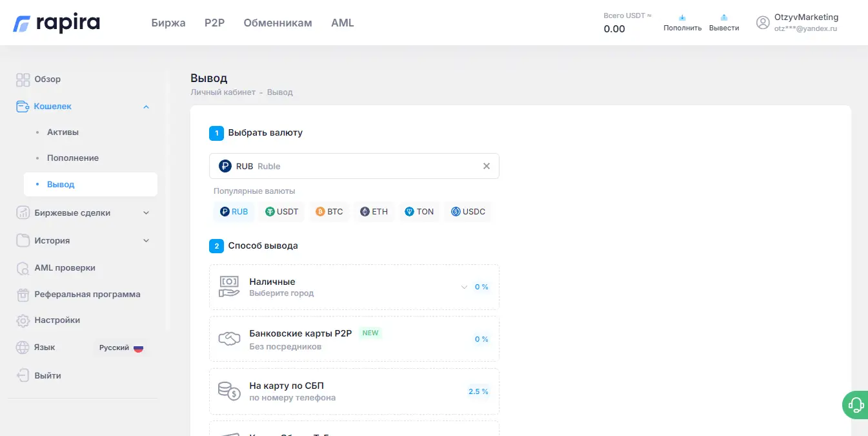Change language via Русский selector
The image size is (868, 436).
coord(121,347)
